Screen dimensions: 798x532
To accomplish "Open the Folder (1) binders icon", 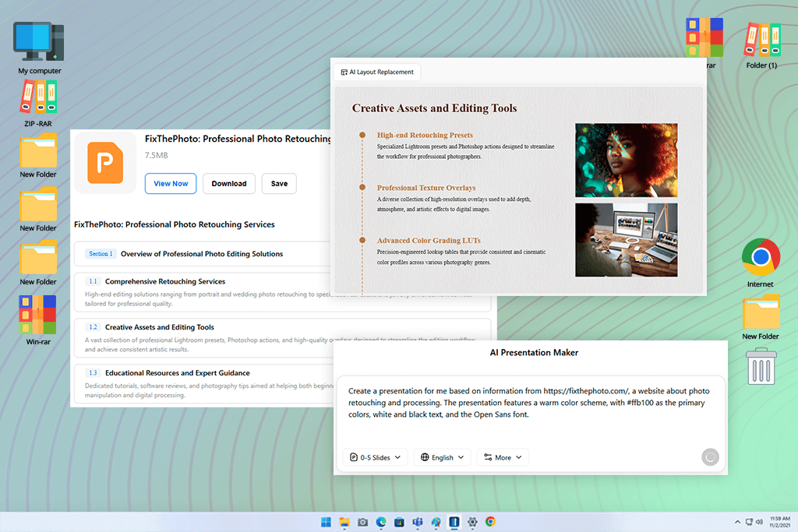I will coord(762,45).
